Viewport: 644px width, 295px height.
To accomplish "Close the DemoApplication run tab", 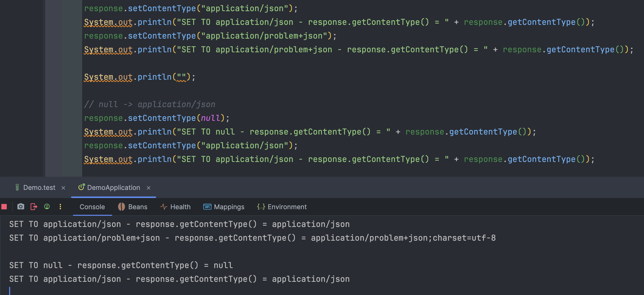I will tap(149, 188).
